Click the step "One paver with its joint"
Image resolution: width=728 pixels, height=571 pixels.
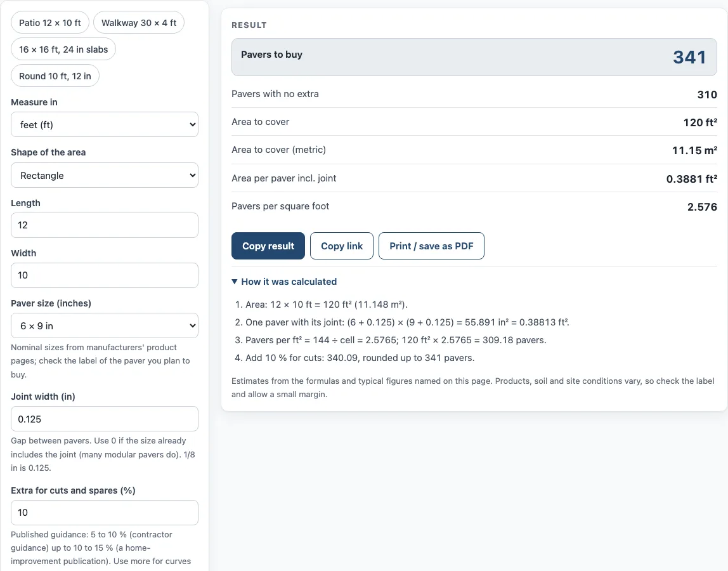pyautogui.click(x=407, y=322)
